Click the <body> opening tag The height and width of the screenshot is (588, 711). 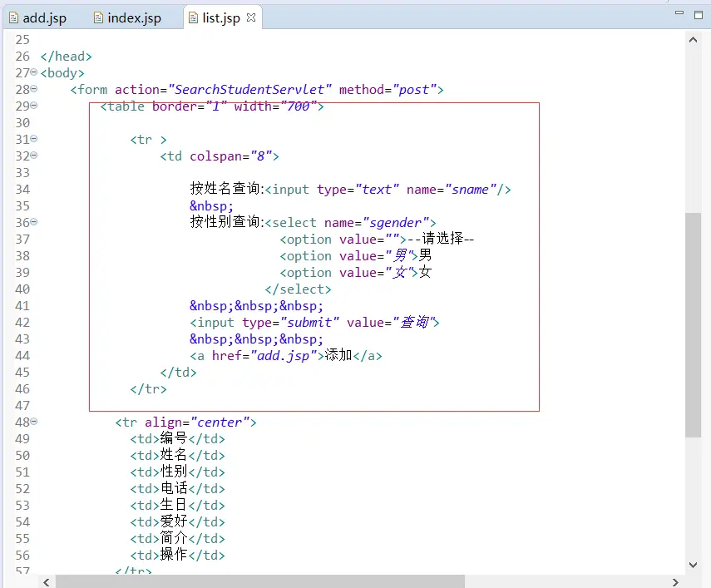(62, 73)
